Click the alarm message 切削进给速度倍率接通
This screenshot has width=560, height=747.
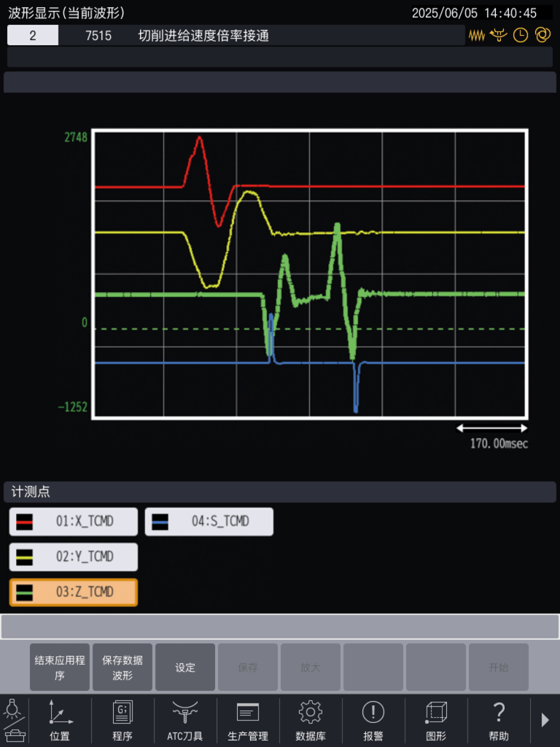203,35
